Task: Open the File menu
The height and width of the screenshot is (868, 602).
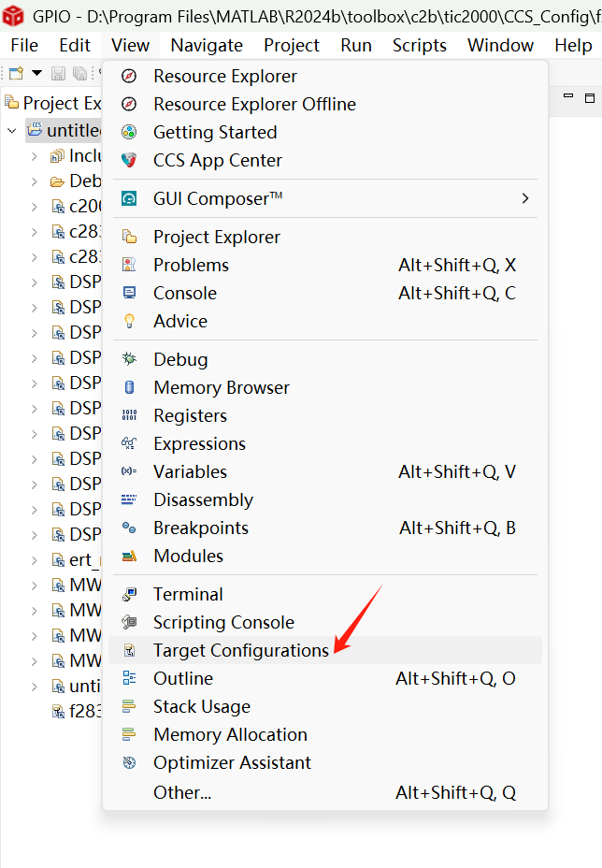Action: [x=24, y=45]
